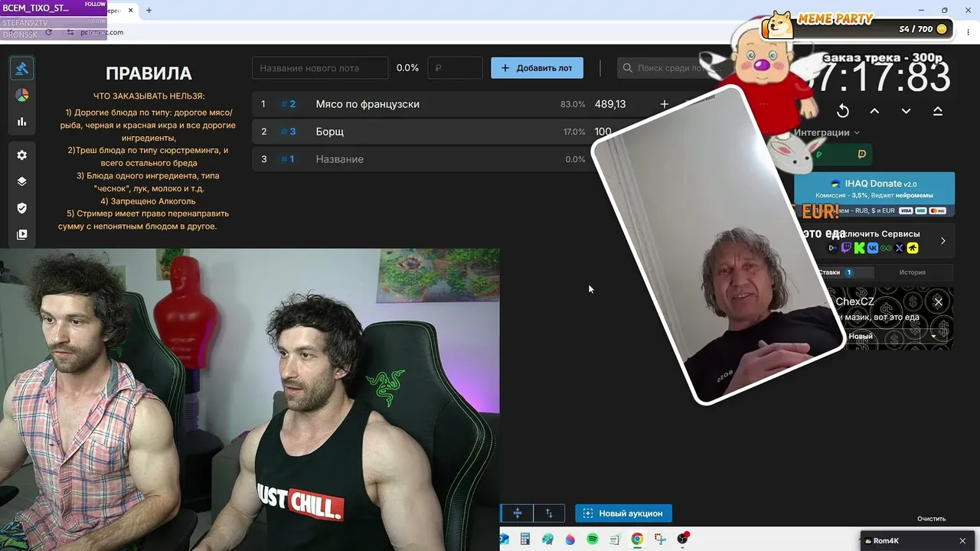Start a Новый аукцион
Image resolution: width=980 pixels, height=551 pixels.
(x=623, y=514)
